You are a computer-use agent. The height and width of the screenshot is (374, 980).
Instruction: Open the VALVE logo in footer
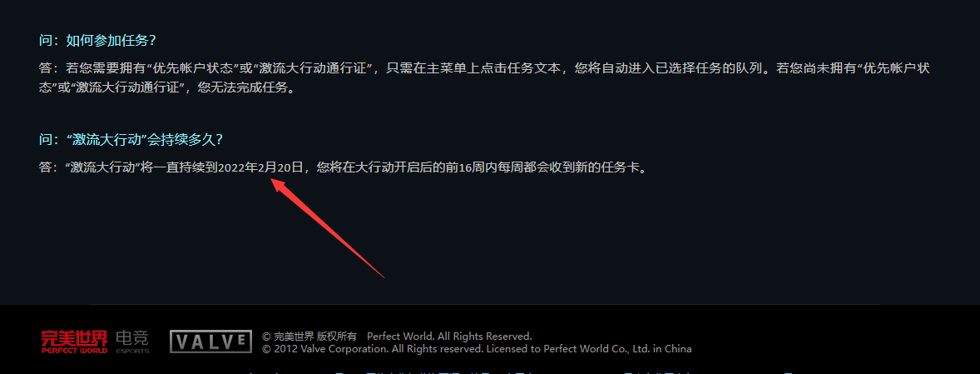210,342
